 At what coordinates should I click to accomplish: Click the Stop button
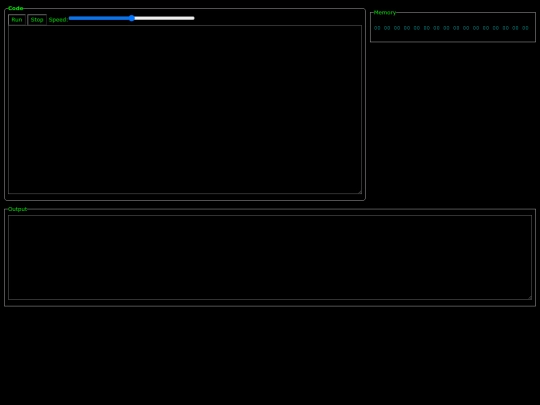click(37, 20)
